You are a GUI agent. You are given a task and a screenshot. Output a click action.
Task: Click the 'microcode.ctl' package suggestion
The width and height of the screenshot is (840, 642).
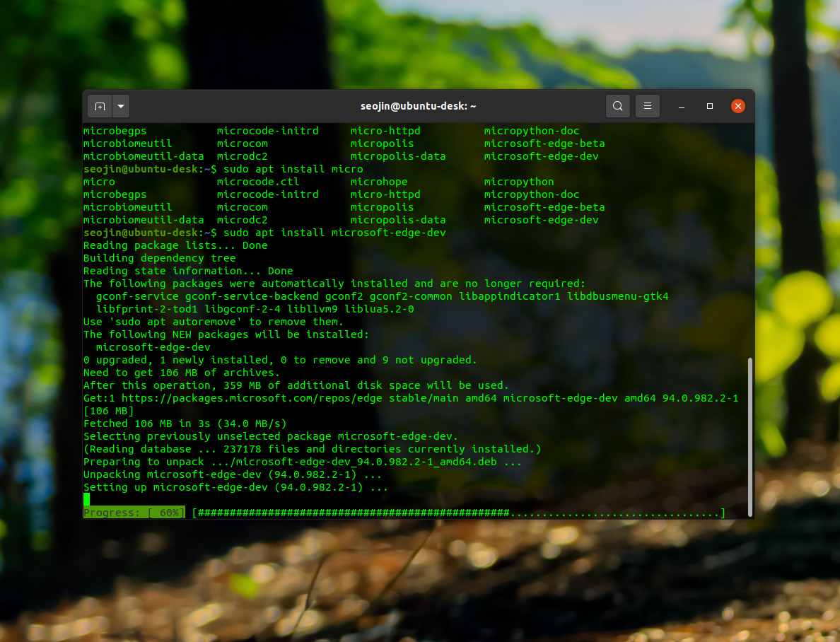(257, 182)
